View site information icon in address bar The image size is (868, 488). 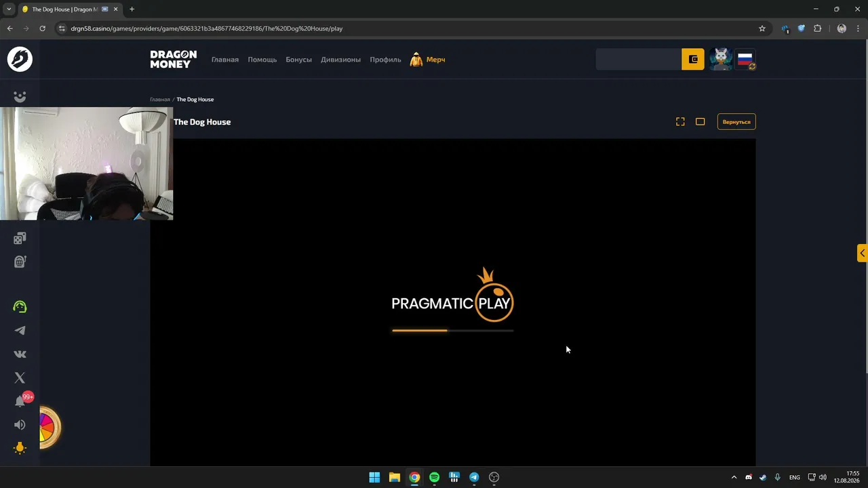[62, 28]
